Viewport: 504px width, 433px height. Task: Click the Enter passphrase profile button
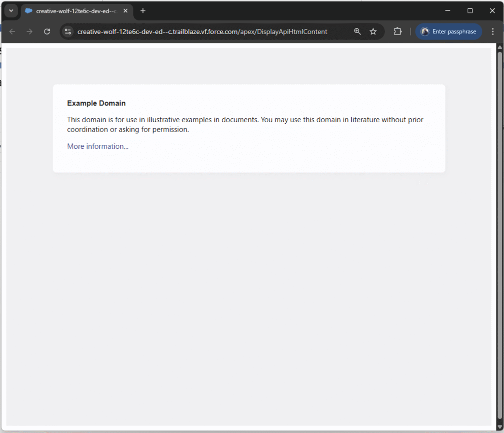[x=449, y=32]
